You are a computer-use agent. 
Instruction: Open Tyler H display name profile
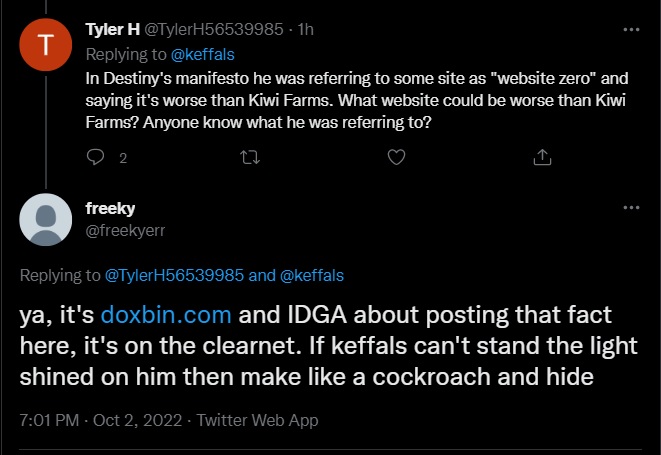tap(113, 30)
